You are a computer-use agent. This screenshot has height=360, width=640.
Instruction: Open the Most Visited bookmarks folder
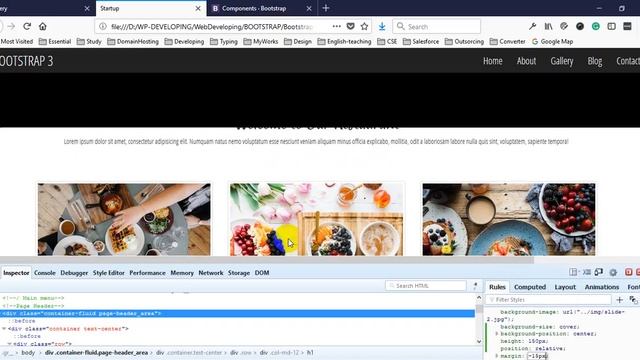tap(16, 42)
